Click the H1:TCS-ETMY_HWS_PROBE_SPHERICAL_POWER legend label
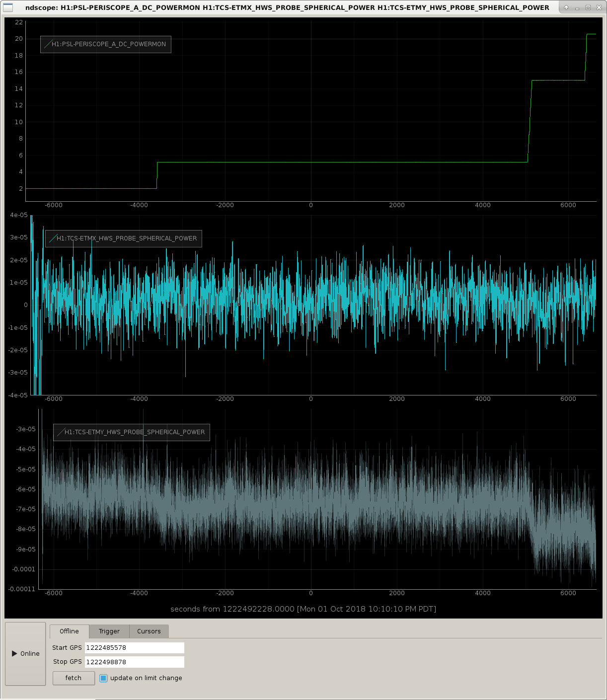 135,432
